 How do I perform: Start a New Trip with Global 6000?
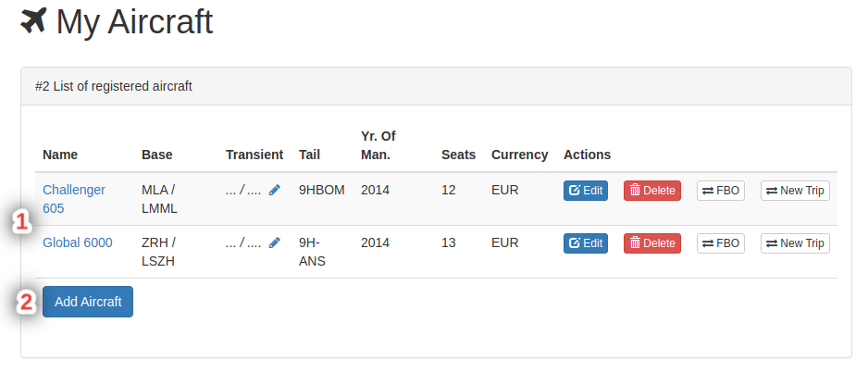(x=795, y=243)
